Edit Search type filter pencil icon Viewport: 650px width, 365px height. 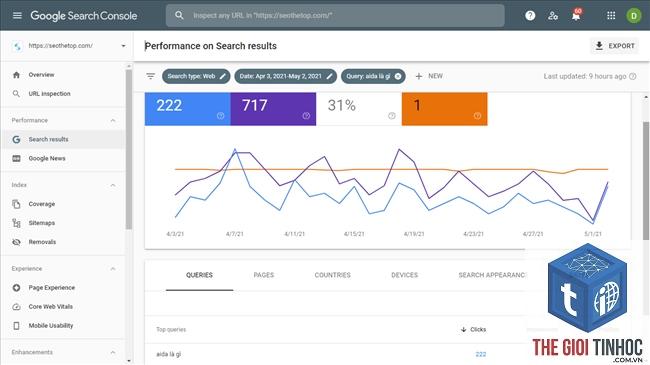coord(223,76)
